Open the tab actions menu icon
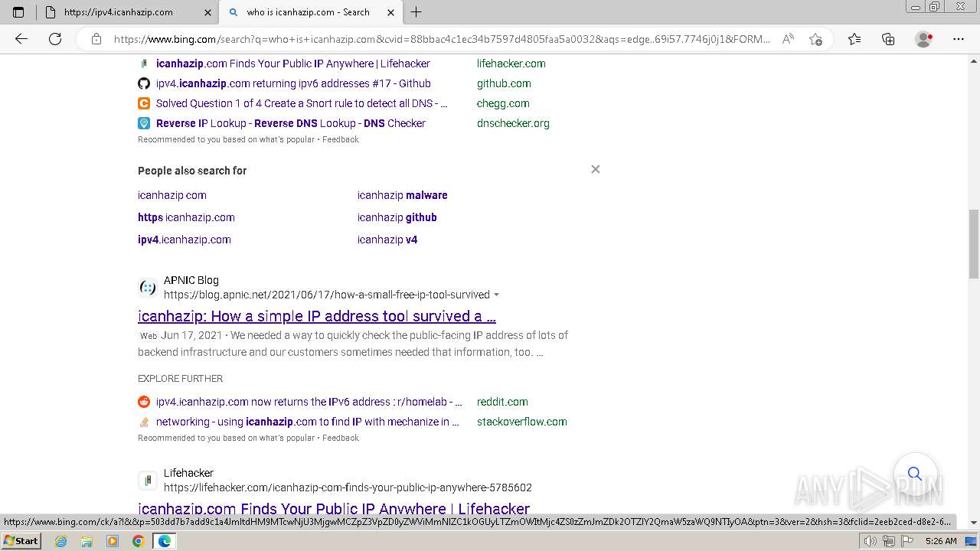Viewport: 980px width, 551px height. coord(18,12)
